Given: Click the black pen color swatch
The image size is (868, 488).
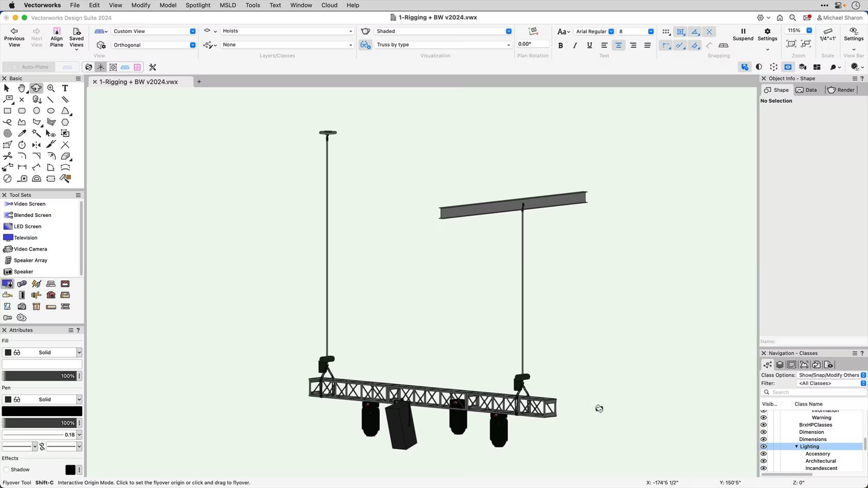Looking at the screenshot, I should (x=42, y=411).
